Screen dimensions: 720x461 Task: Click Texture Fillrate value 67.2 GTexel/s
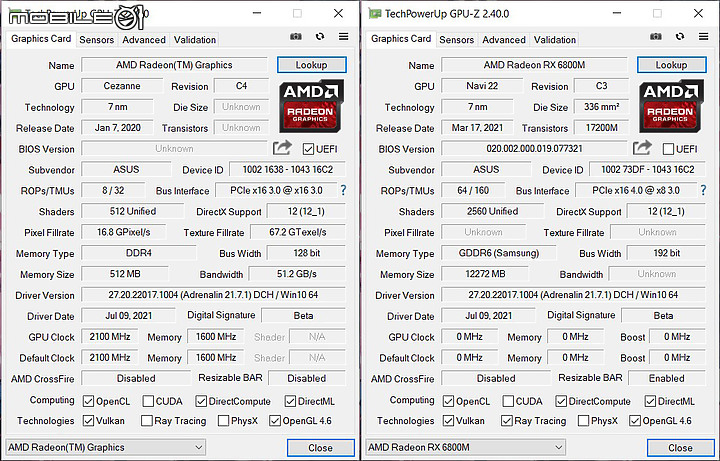point(298,232)
